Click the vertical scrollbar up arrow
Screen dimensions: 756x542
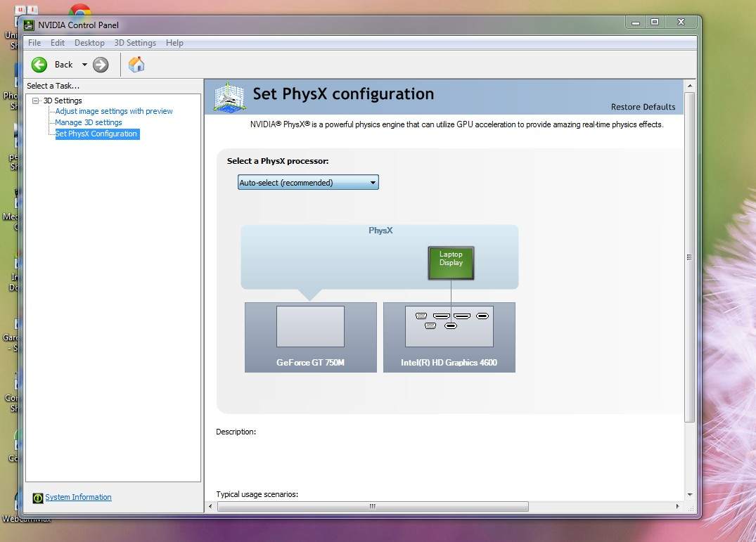(689, 86)
